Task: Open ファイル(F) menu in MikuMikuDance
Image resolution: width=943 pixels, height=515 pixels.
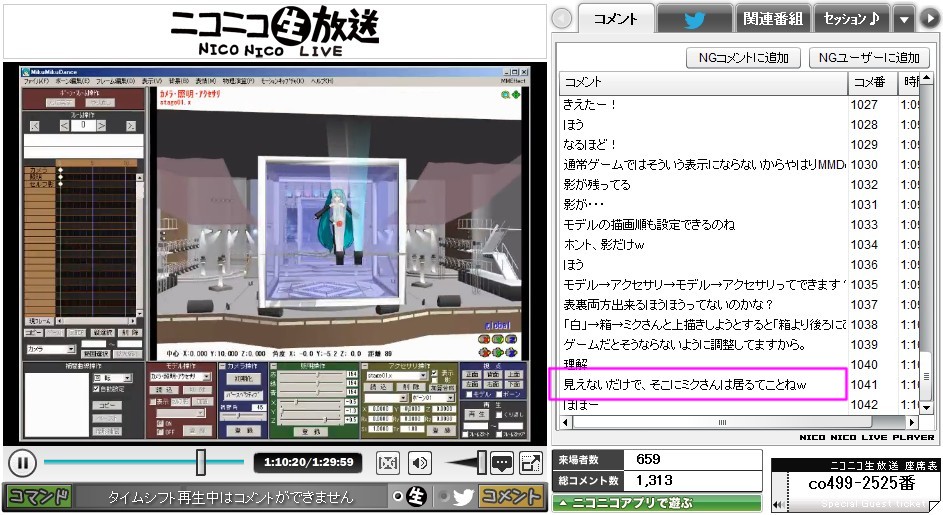Action: 38,81
